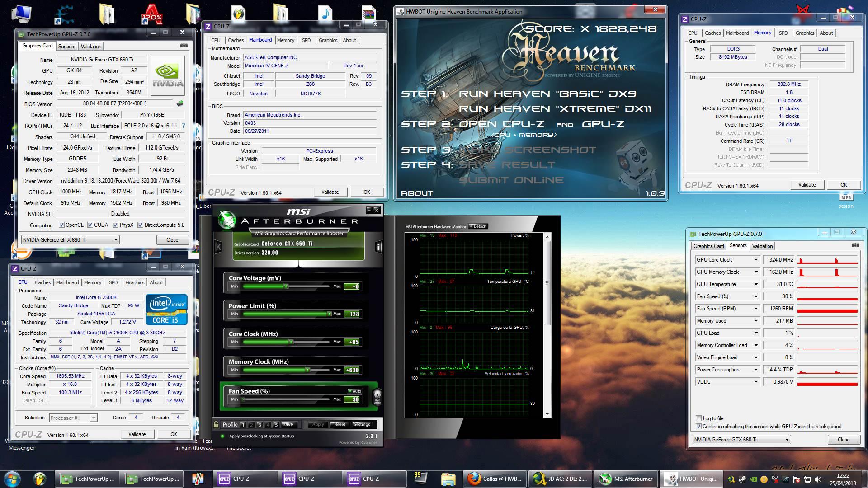868x488 pixels.
Task: Open Fan Speed (RPM) sensor dropdown arrow
Action: pos(756,309)
